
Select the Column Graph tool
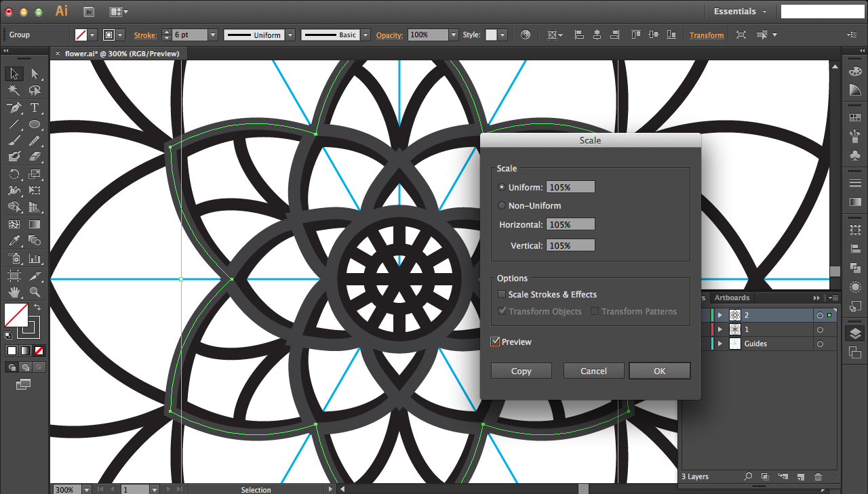(x=35, y=258)
